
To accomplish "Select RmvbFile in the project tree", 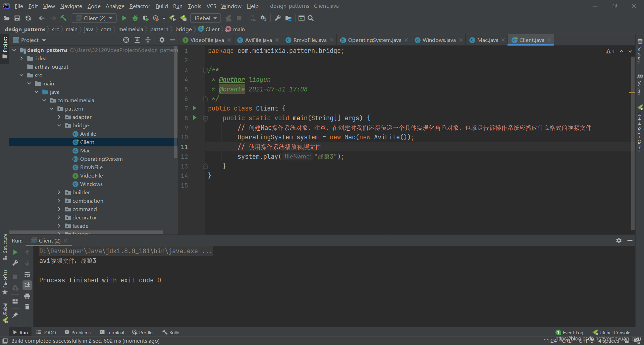I will pyautogui.click(x=91, y=167).
